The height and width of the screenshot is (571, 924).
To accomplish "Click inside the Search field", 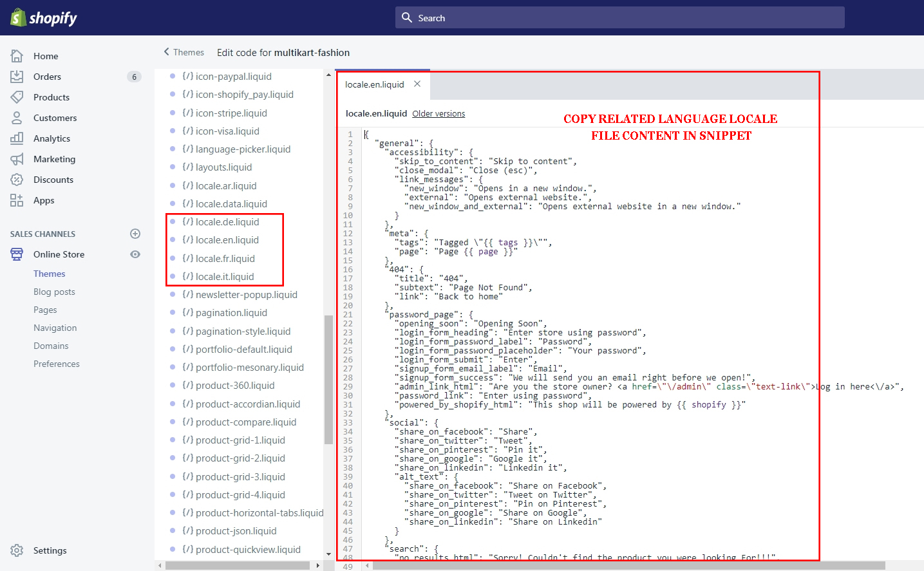I will [x=618, y=17].
